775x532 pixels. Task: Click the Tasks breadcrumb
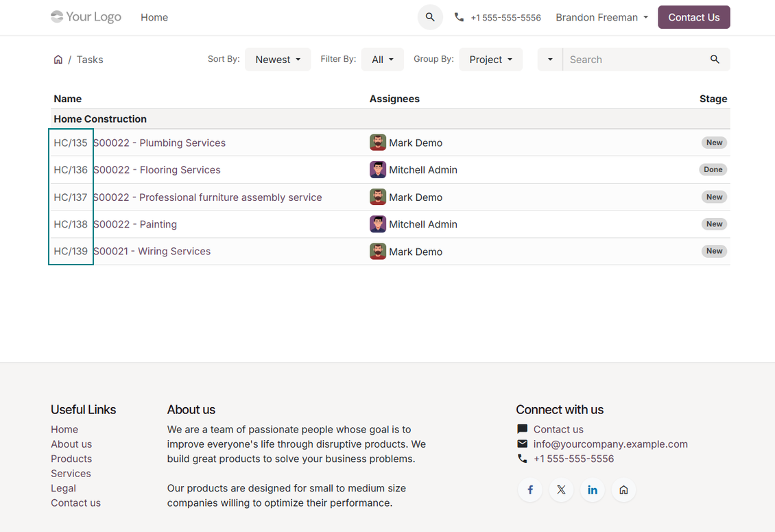(x=90, y=59)
